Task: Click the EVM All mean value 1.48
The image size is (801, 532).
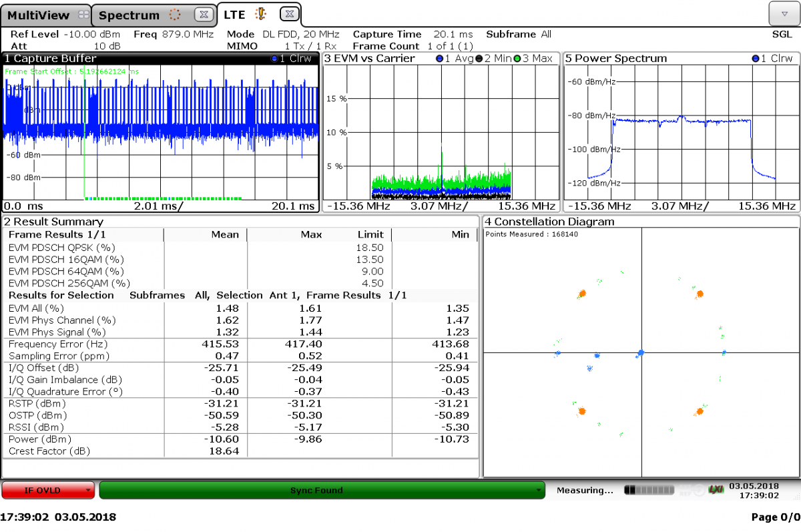Action: [228, 308]
